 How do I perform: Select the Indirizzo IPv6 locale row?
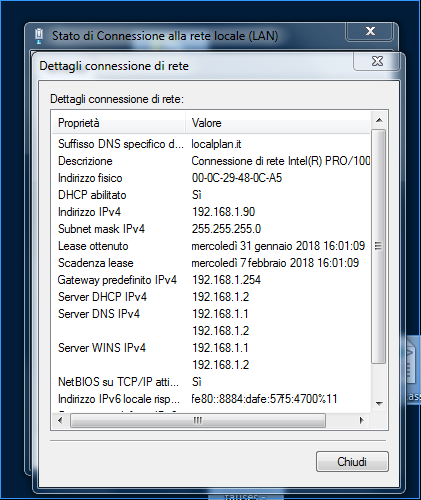211,399
